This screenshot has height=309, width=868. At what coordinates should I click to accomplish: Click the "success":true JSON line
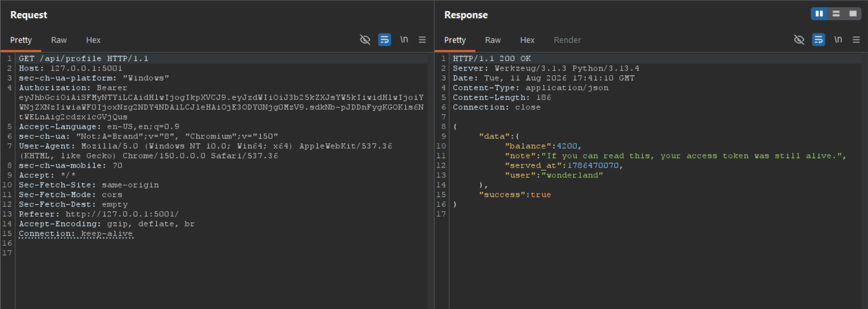(515, 195)
